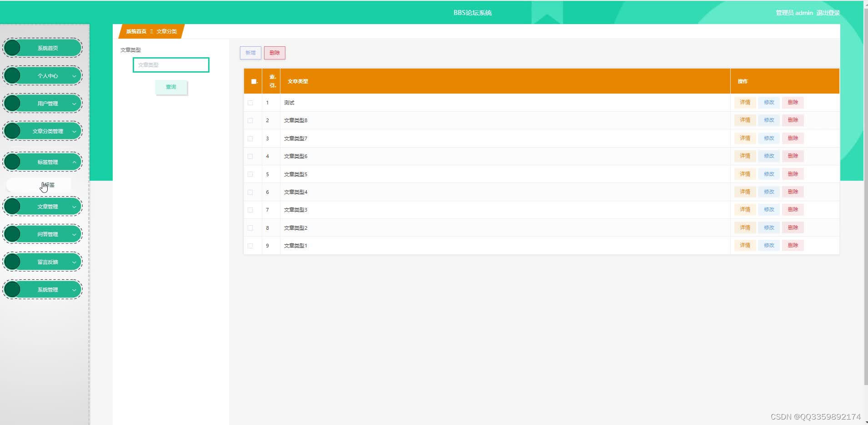Click the dark circle icon beside 个人中心
Screen dimensions: 868x425
(x=12, y=76)
